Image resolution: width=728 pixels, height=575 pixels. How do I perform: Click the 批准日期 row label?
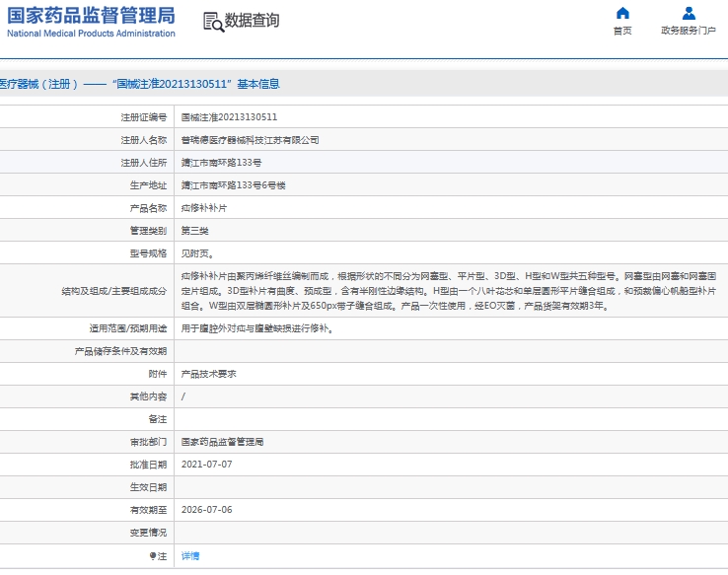coord(148,465)
